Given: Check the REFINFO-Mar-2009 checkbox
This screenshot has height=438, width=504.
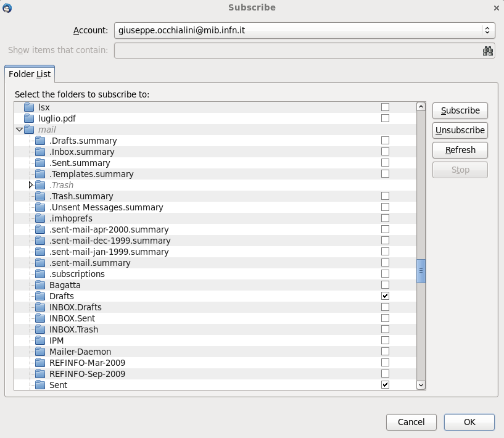Looking at the screenshot, I should (x=385, y=363).
